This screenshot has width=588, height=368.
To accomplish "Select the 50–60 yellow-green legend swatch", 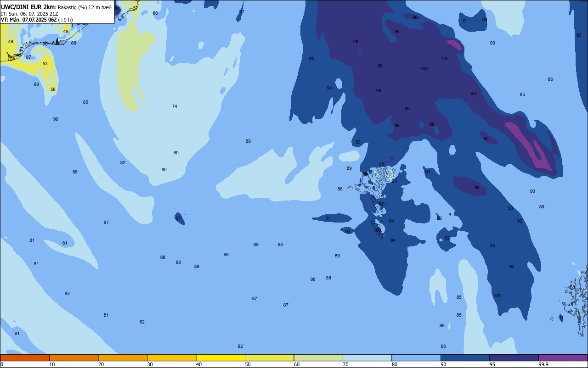I will 269,357.
